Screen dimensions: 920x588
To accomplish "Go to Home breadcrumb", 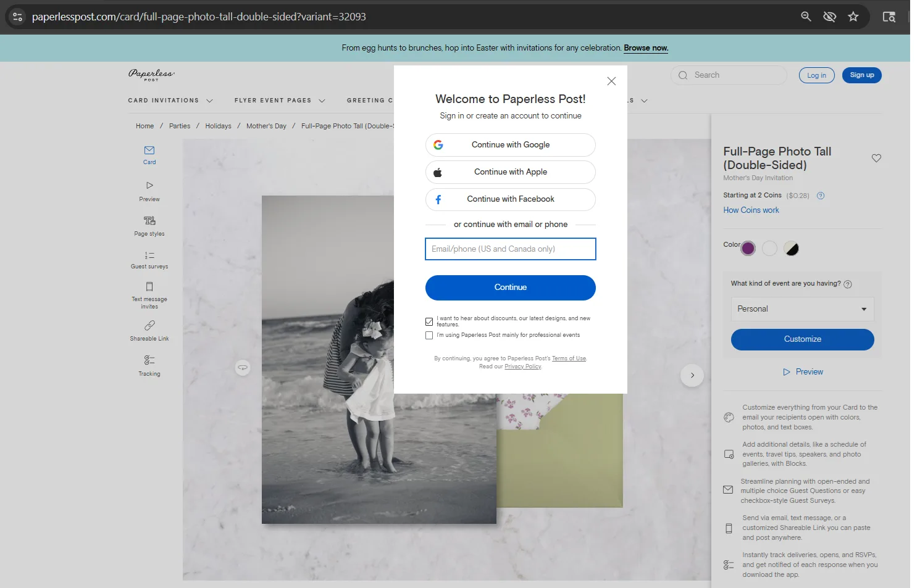I will click(x=145, y=126).
